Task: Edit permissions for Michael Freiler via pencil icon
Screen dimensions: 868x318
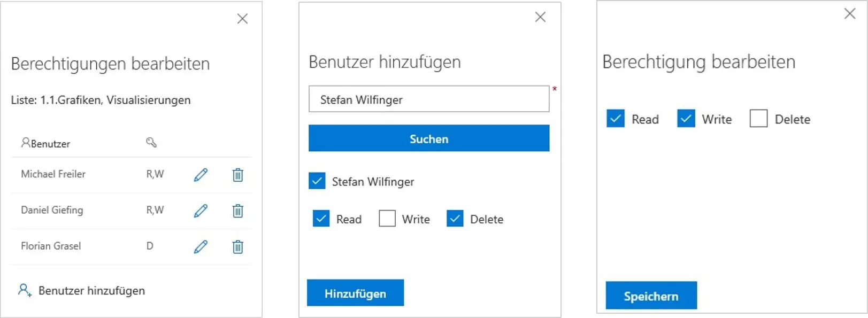Action: coord(201,175)
